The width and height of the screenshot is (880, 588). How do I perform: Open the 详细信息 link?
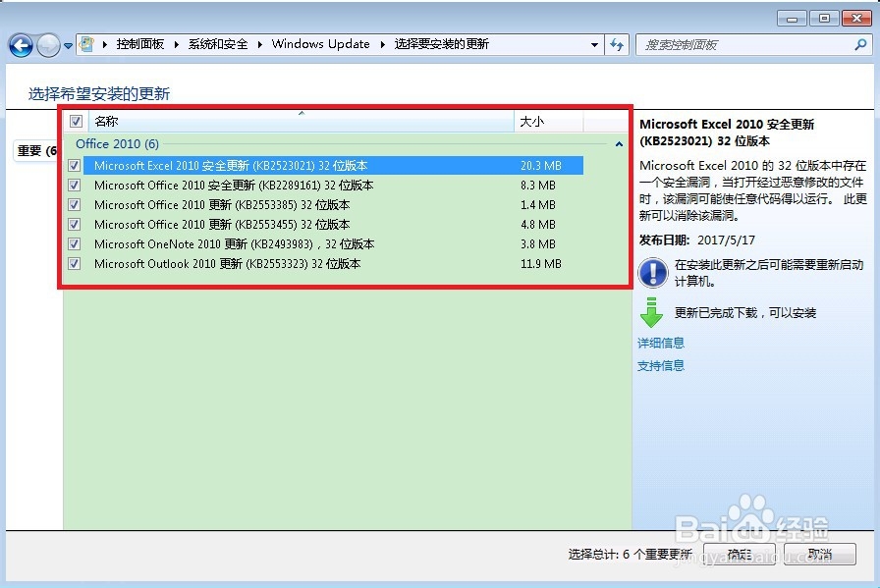(660, 343)
